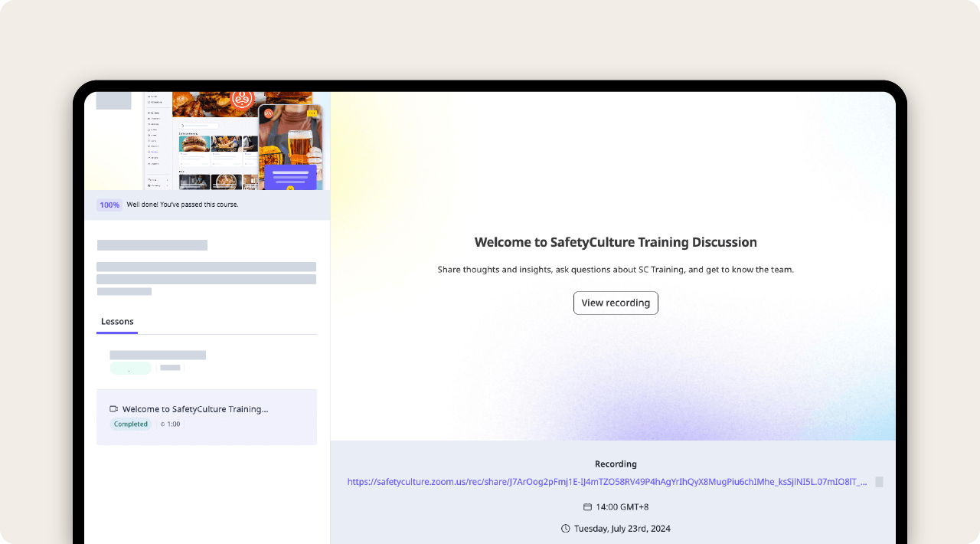
Task: Open the Zoom recording share link
Action: [605, 482]
